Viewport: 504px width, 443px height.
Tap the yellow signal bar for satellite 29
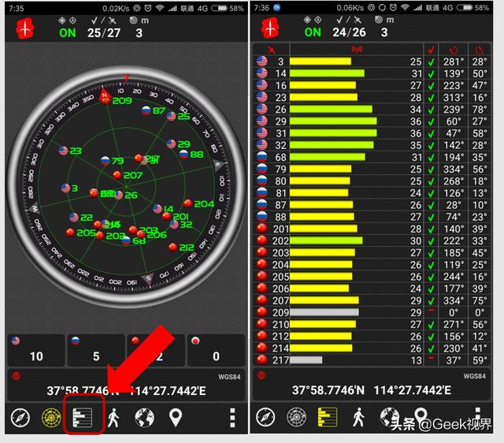pyautogui.click(x=333, y=121)
